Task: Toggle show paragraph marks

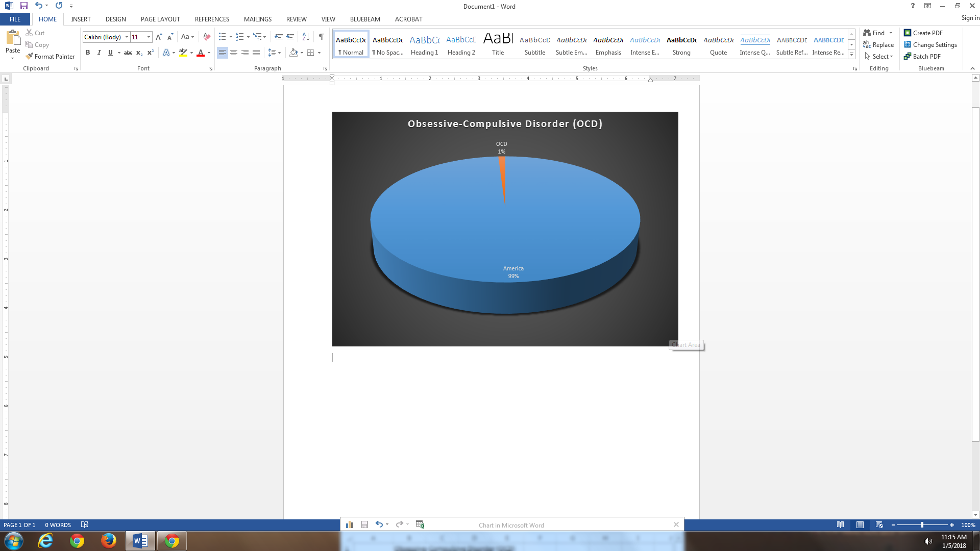Action: click(321, 37)
